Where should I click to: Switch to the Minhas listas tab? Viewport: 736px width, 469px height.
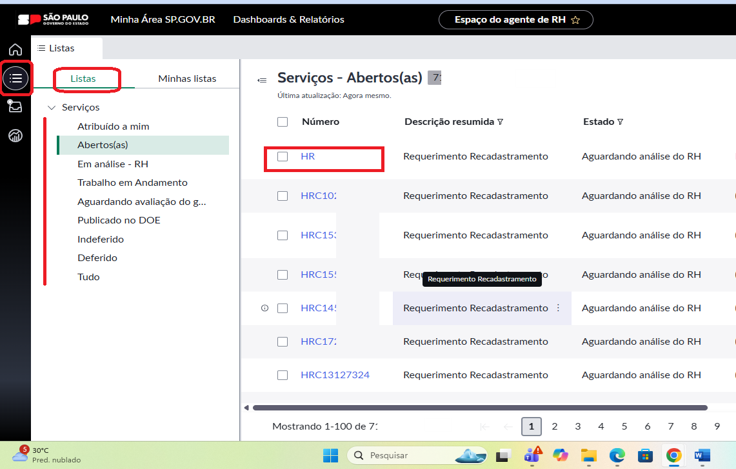click(187, 78)
